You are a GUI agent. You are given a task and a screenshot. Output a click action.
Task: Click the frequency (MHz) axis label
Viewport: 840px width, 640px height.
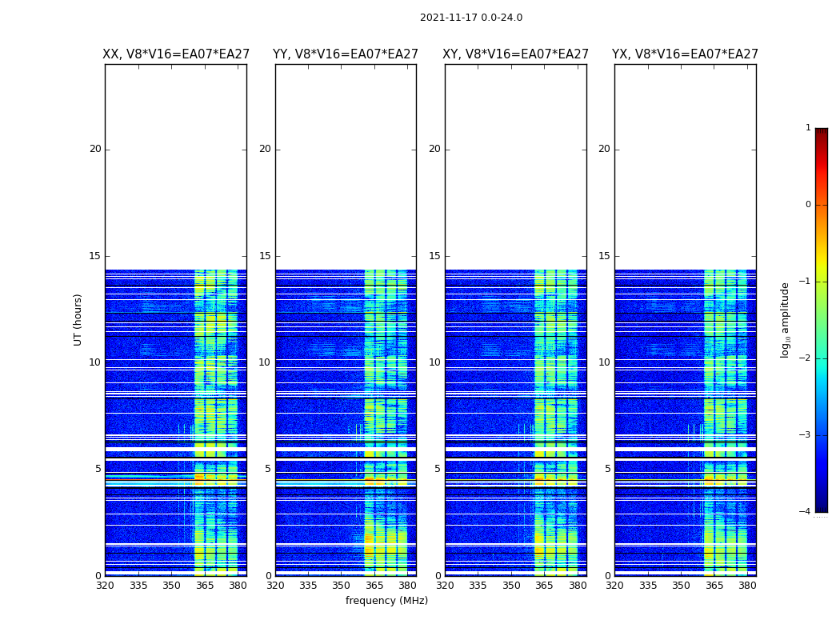click(x=386, y=600)
